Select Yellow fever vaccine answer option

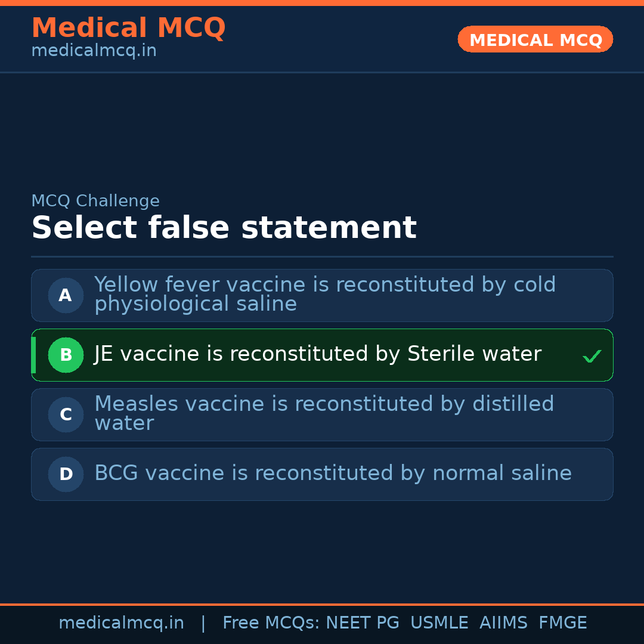(x=325, y=294)
